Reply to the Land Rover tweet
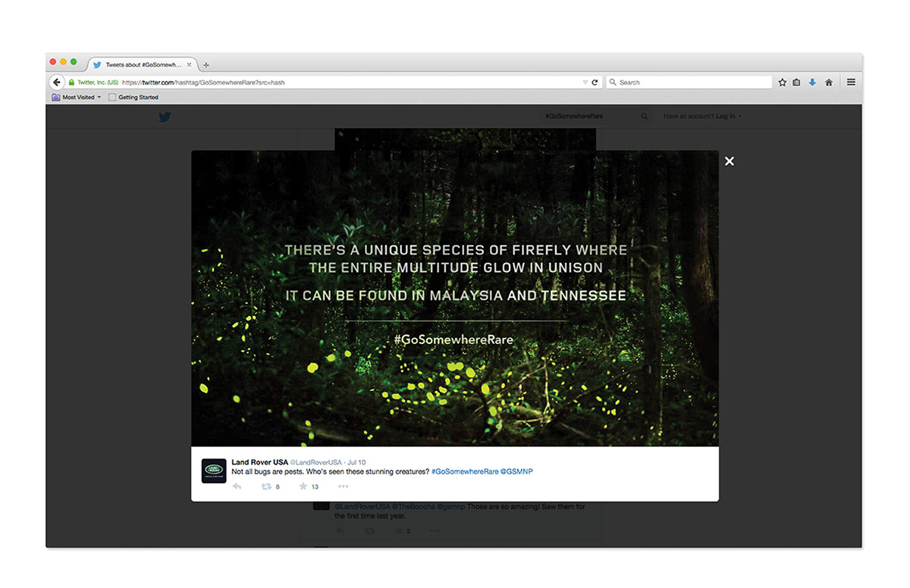This screenshot has height=588, width=910. pos(237,486)
